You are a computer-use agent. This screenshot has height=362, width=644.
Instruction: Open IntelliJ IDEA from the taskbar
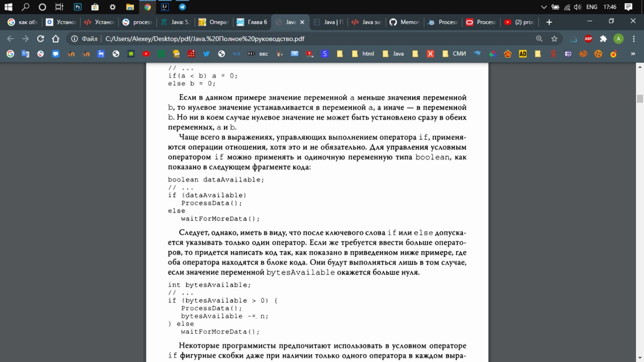point(165,7)
